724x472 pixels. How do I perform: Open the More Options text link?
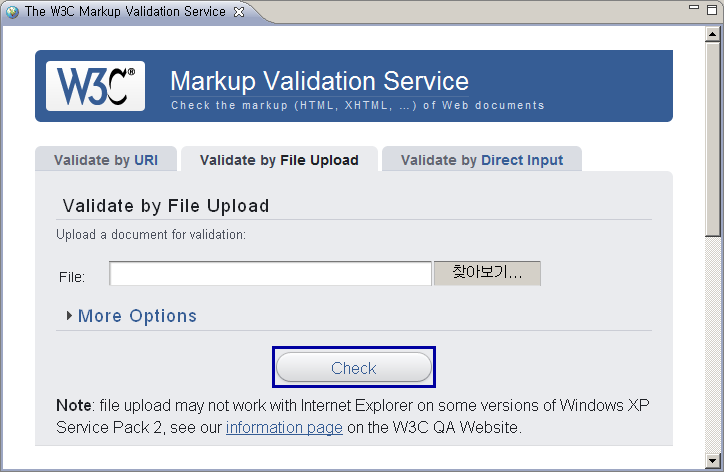(x=137, y=316)
